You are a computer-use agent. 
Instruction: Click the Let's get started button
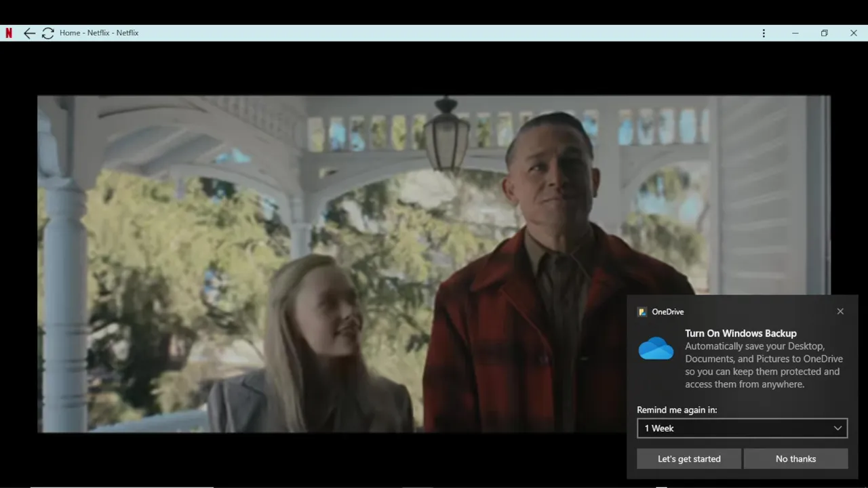point(689,459)
